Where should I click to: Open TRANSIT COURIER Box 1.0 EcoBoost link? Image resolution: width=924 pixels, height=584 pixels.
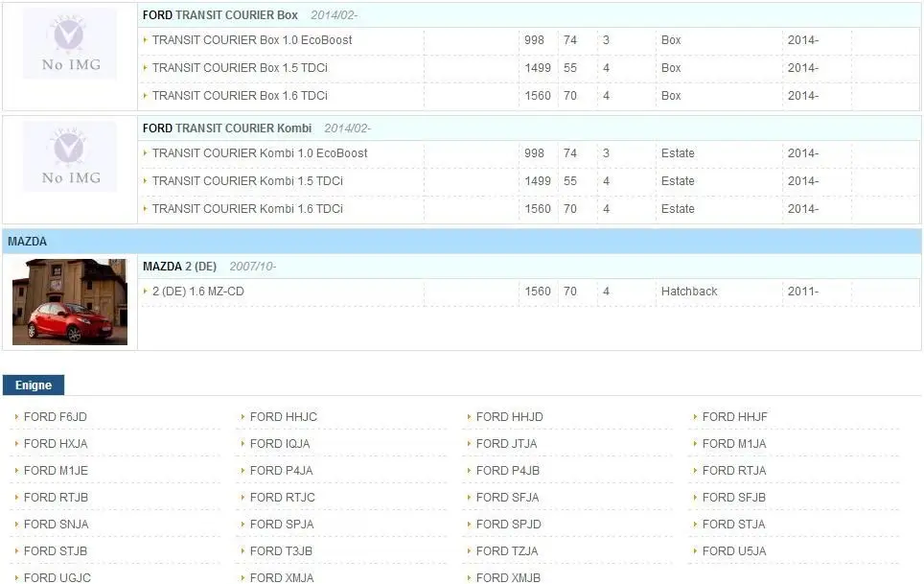pos(252,40)
